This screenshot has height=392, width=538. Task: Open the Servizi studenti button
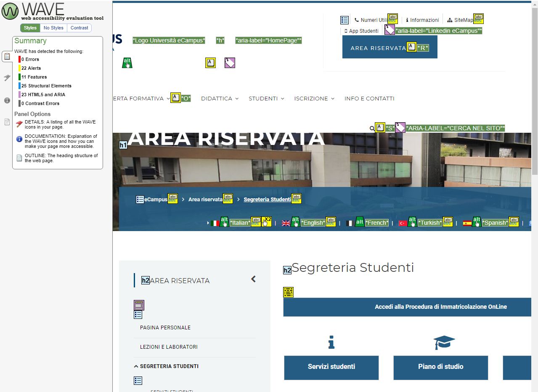pos(331,368)
